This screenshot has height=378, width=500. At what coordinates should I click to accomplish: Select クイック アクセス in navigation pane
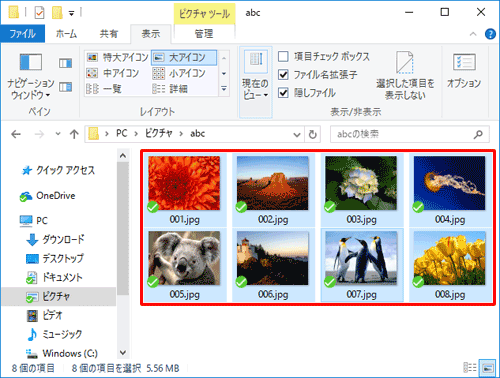pos(58,170)
